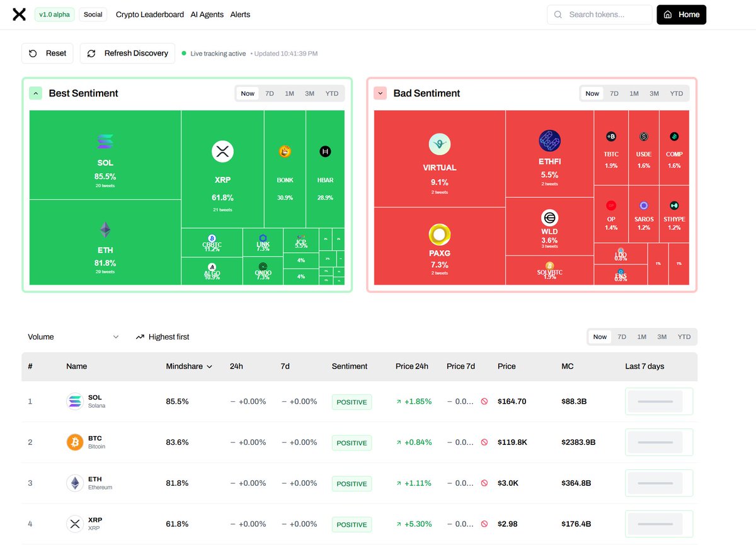756x545 pixels.
Task: Click the Home button
Action: [681, 14]
